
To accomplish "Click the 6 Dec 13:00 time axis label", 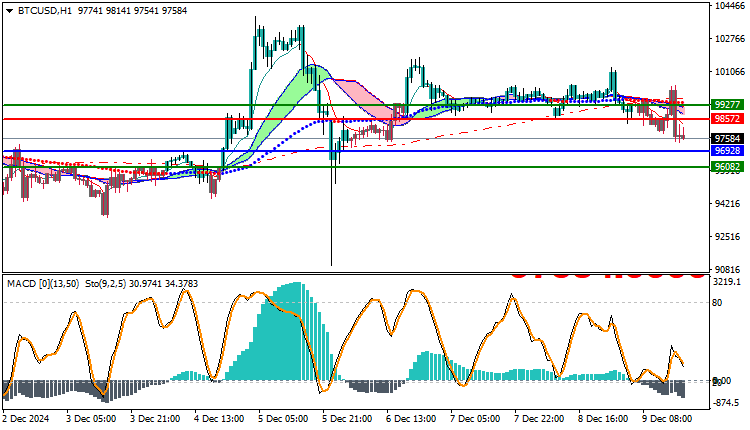I will 411,419.
